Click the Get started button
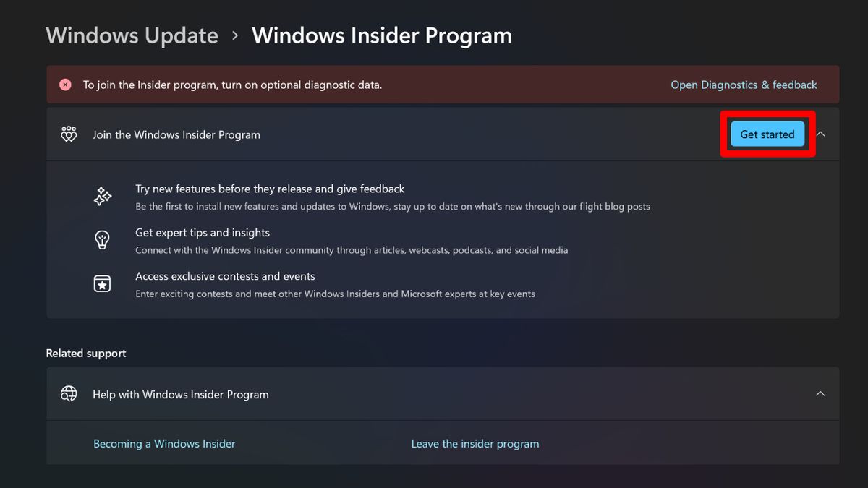 [767, 134]
